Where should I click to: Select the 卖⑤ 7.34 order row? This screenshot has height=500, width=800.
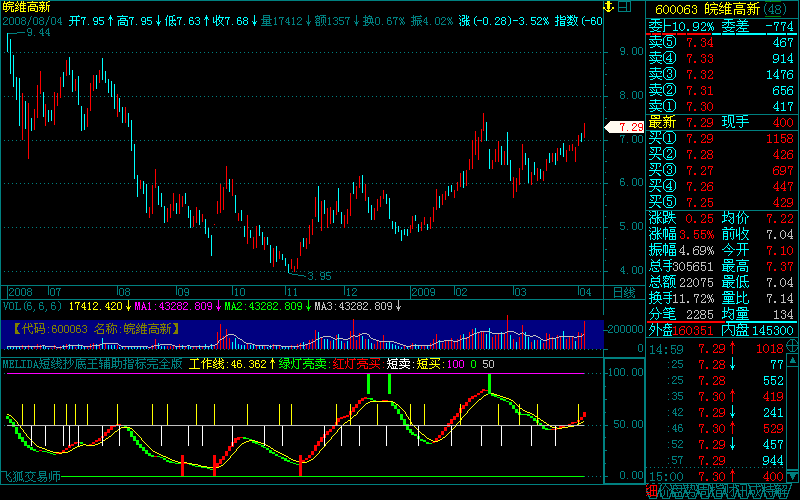(x=721, y=42)
